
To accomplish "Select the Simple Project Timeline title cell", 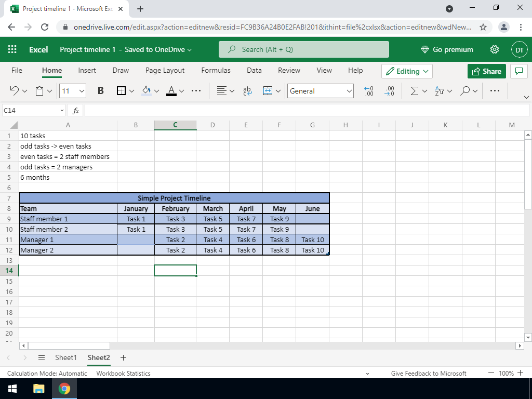I will (x=174, y=198).
